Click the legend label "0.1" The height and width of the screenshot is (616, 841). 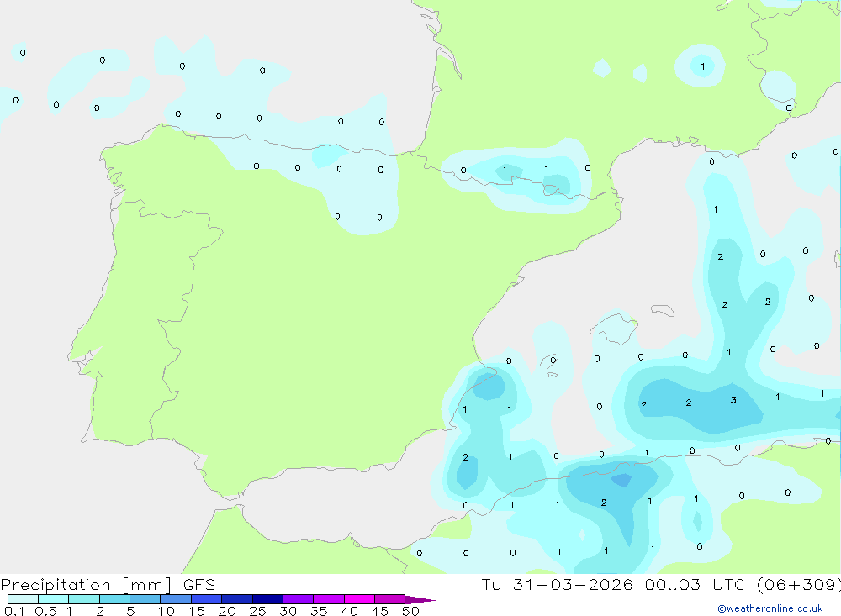point(14,611)
